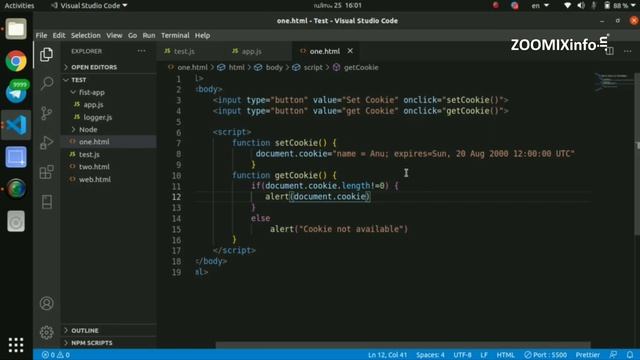Click the errors and warnings status indicator
Image resolution: width=640 pixels, height=360 pixels.
(x=56, y=355)
